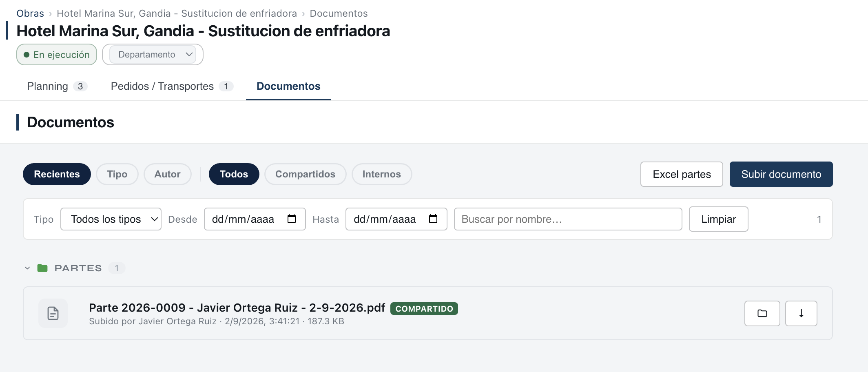Screen dimensions: 868x372
Task: Focus the Buscar por nombre search field
Action: [568, 219]
